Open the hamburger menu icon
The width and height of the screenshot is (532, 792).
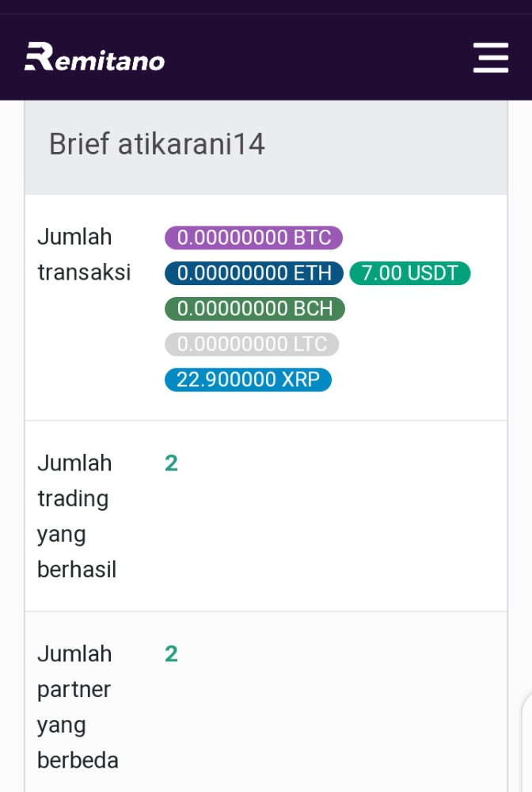pos(490,58)
